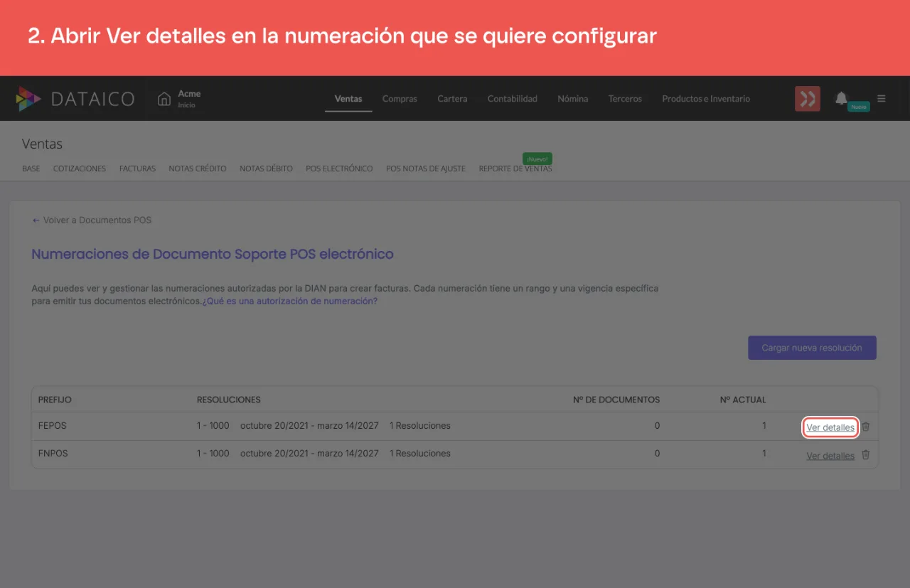This screenshot has height=588, width=910.
Task: Click '1 Resoluciones' in the FEPOS row
Action: coord(420,426)
